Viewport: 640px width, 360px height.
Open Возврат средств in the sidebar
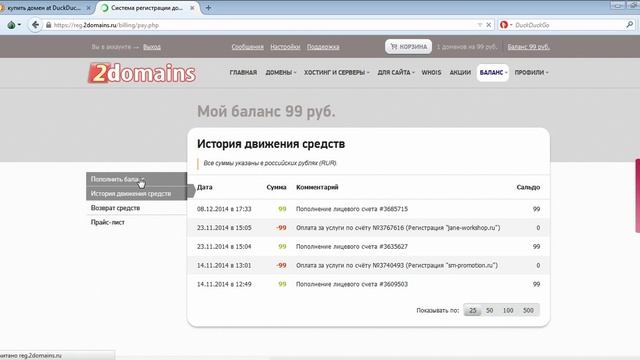click(136, 208)
